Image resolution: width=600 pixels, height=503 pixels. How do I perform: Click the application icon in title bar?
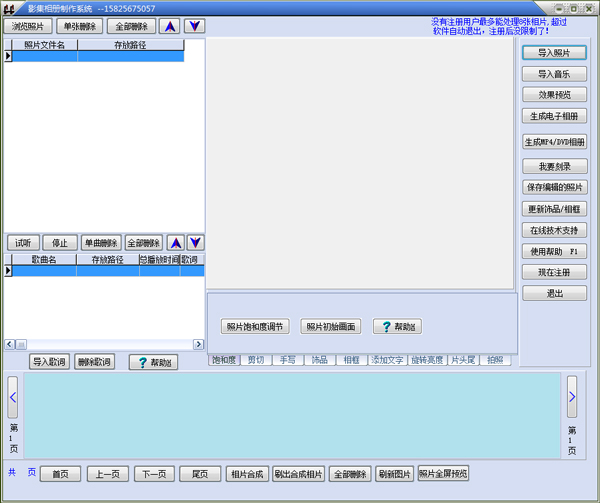pyautogui.click(x=9, y=9)
